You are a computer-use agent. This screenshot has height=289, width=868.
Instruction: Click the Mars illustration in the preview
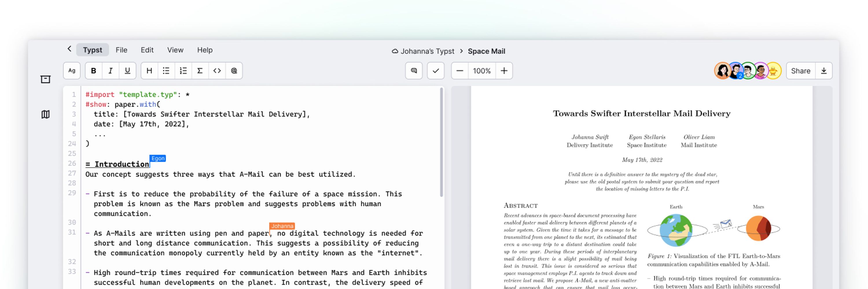(x=759, y=228)
